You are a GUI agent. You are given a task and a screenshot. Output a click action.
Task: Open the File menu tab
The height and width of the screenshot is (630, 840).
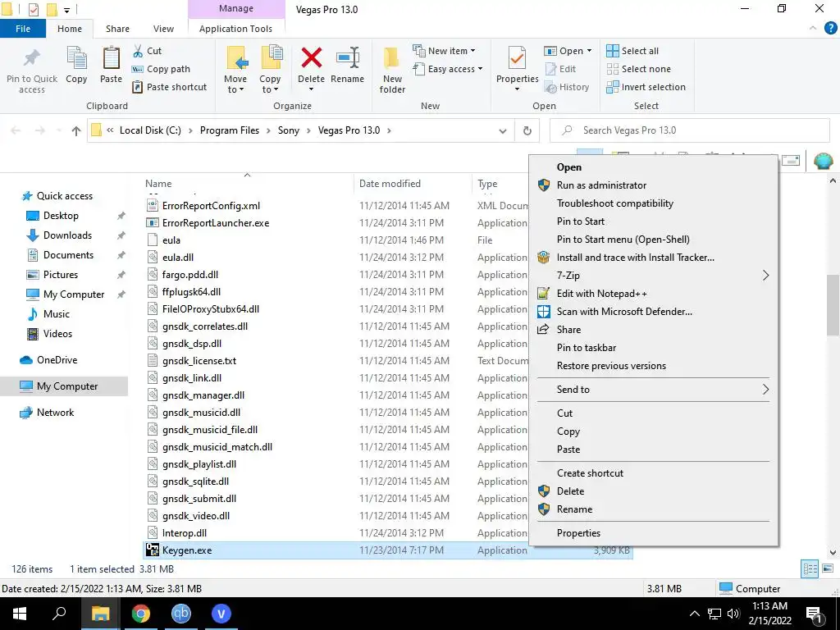point(23,29)
